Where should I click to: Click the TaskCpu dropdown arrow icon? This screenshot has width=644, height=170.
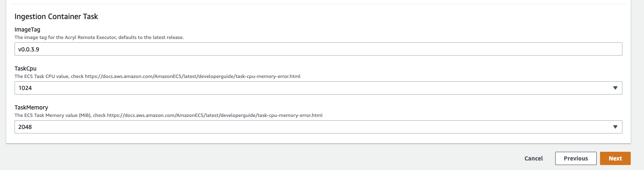[x=615, y=88]
